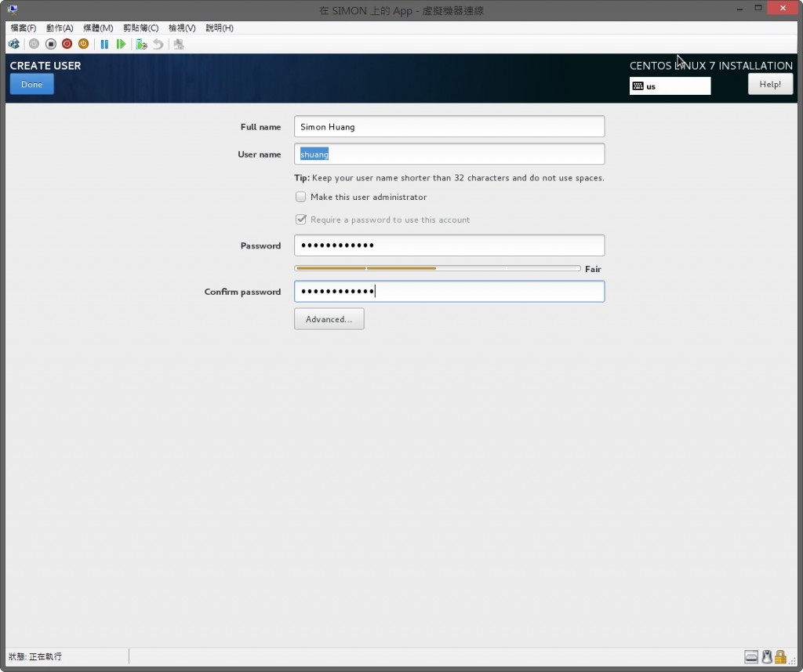Click the VM connection window title icon
This screenshot has height=672, width=803.
coord(13,9)
